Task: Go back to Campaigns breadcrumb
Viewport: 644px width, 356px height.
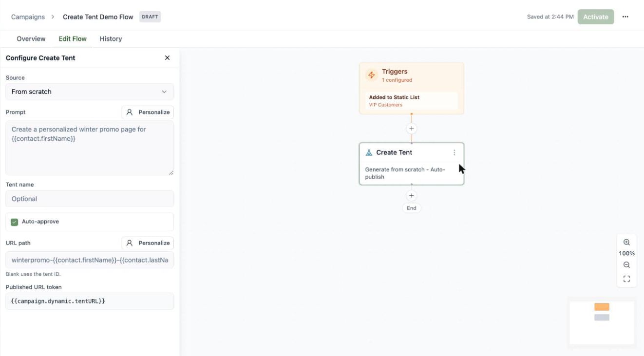Action: tap(28, 17)
